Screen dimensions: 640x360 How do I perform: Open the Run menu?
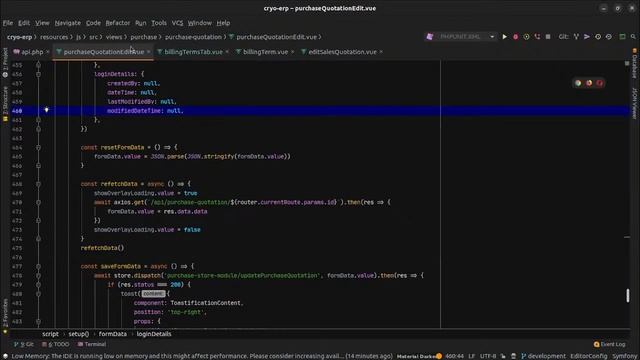(140, 23)
